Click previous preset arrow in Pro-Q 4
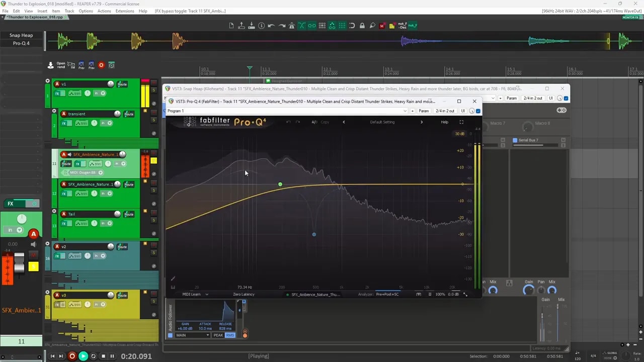The width and height of the screenshot is (644, 362). [x=344, y=122]
